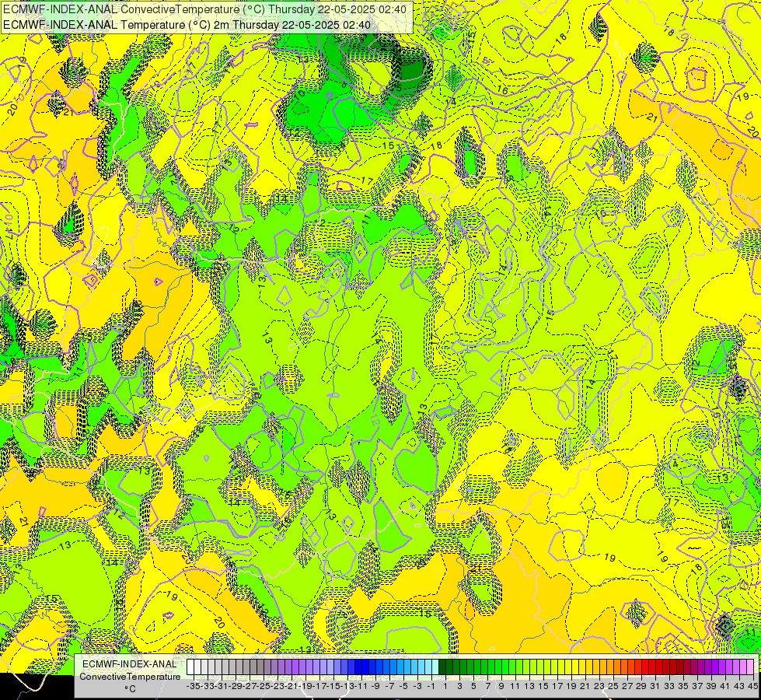Click the legend scale value 17
Image resolution: width=761 pixels, height=700 pixels.
(557, 686)
